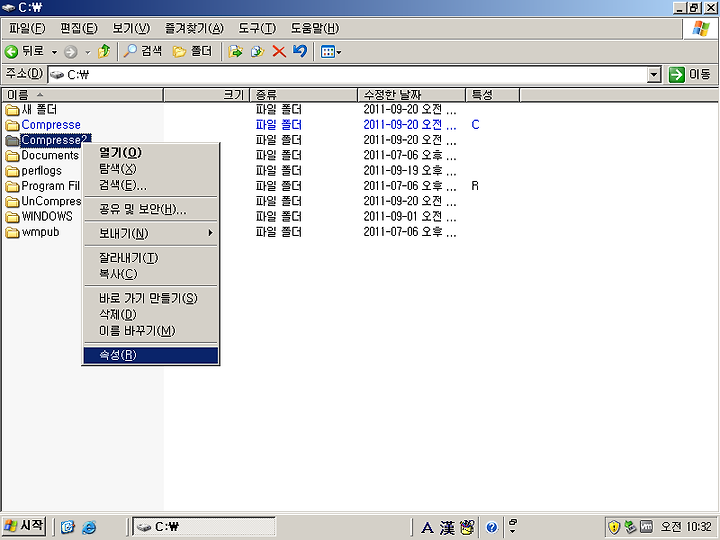This screenshot has height=540, width=720.
Task: Choose 복사(C) in context menu
Action: [151, 274]
